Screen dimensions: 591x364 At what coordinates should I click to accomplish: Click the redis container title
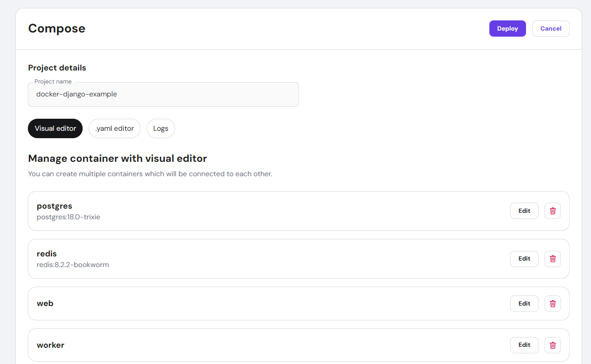[x=46, y=254]
